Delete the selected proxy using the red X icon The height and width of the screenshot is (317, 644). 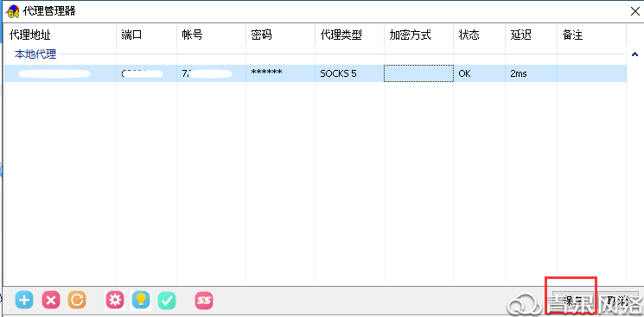[51, 301]
